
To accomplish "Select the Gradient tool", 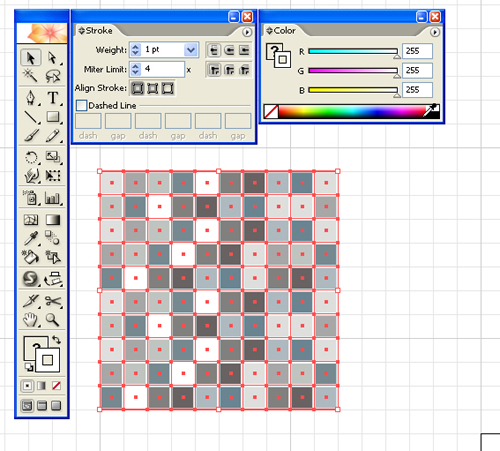I will click(52, 220).
